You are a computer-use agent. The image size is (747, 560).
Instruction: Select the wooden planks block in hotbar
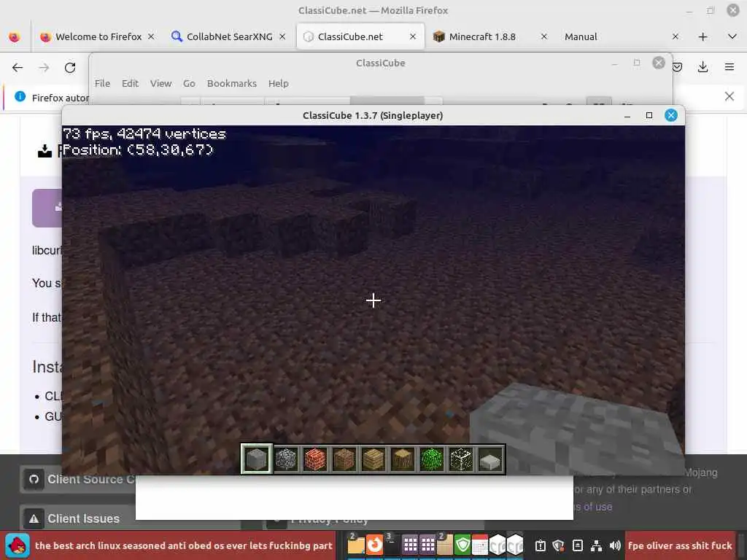coord(373,459)
